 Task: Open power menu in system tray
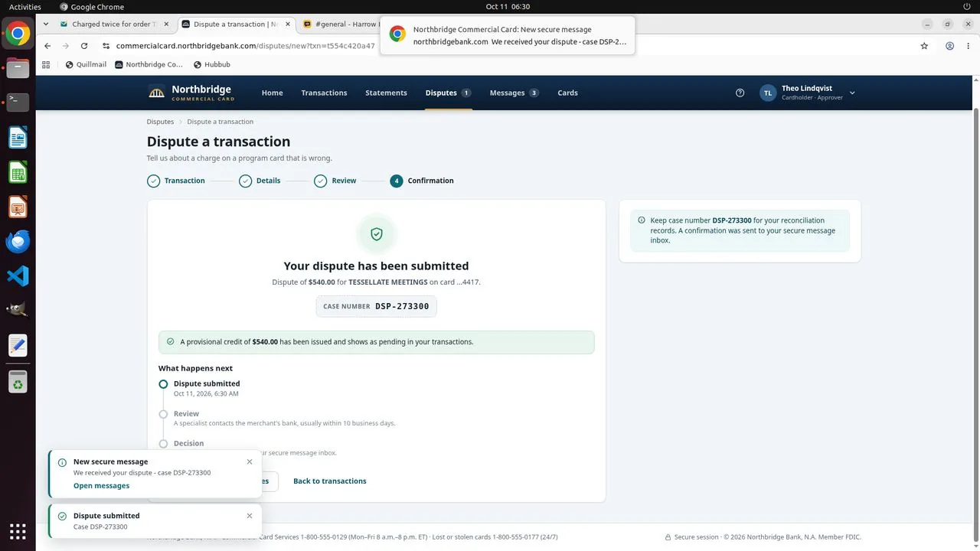(966, 7)
